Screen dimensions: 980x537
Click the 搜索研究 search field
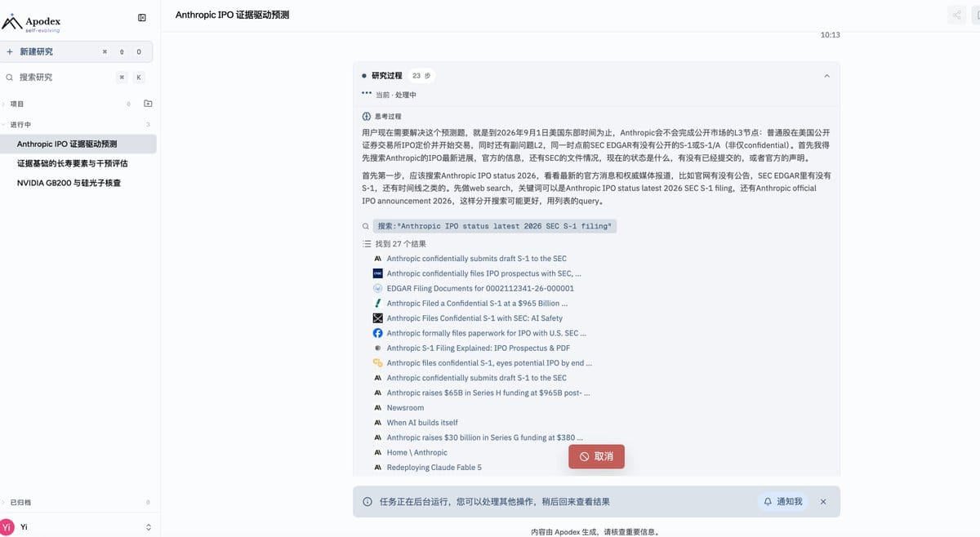pos(76,78)
